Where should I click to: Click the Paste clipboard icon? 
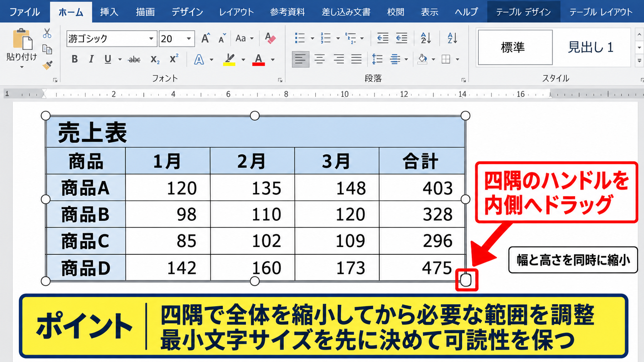[22, 39]
